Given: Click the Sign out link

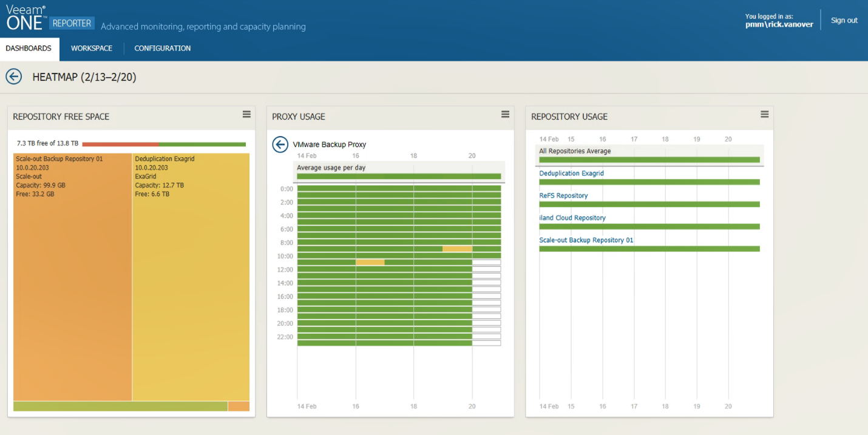Looking at the screenshot, I should pos(844,20).
